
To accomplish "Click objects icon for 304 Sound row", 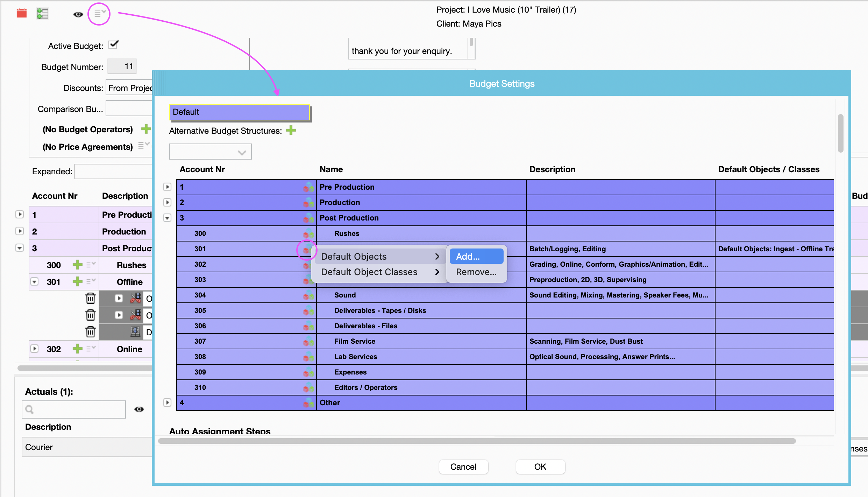I will click(x=308, y=295).
